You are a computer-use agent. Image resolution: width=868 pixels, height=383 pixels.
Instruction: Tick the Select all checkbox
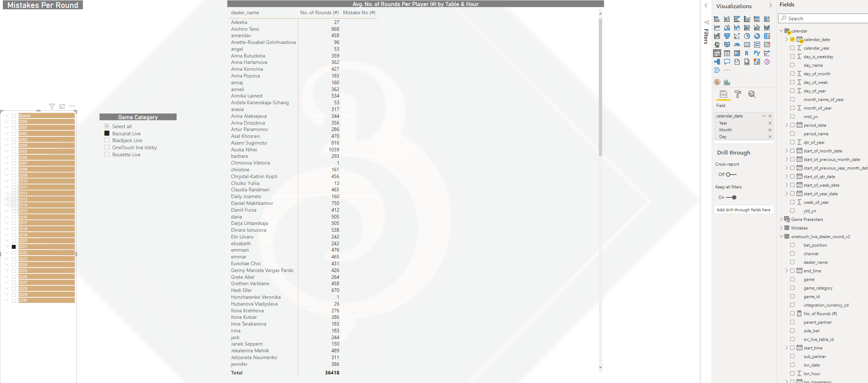coord(107,126)
